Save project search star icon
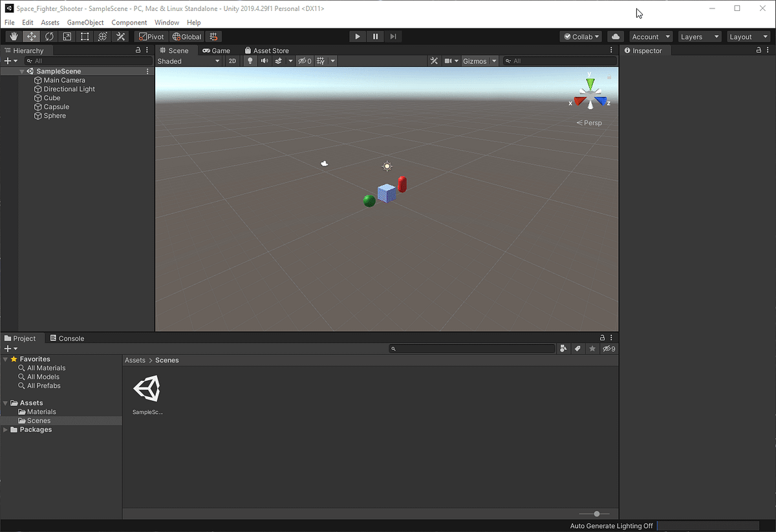This screenshot has height=532, width=776. (x=592, y=348)
